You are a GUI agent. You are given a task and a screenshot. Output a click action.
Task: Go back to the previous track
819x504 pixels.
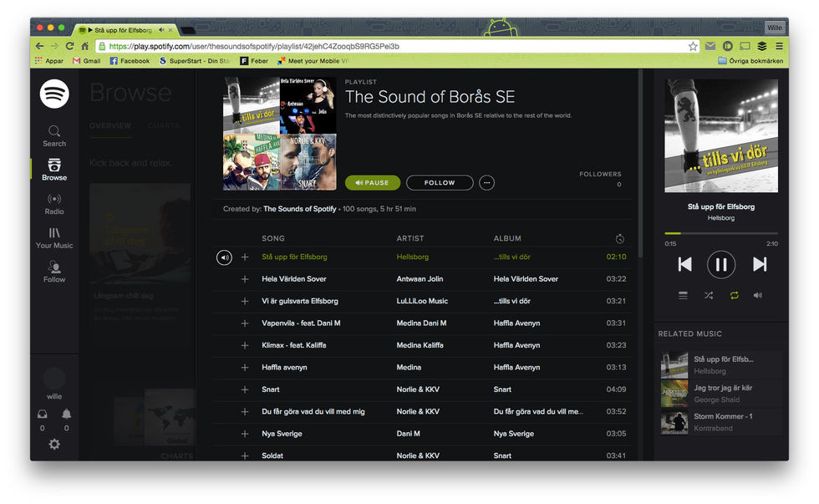(684, 265)
